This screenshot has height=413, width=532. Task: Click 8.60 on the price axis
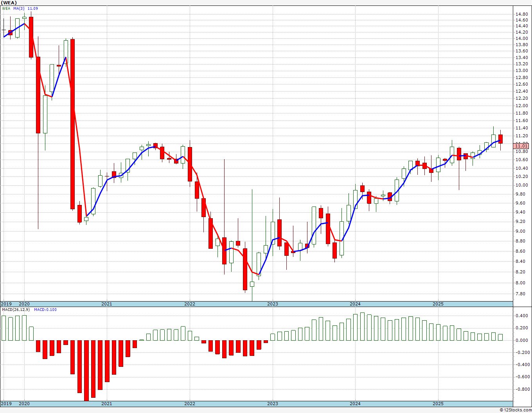point(521,251)
